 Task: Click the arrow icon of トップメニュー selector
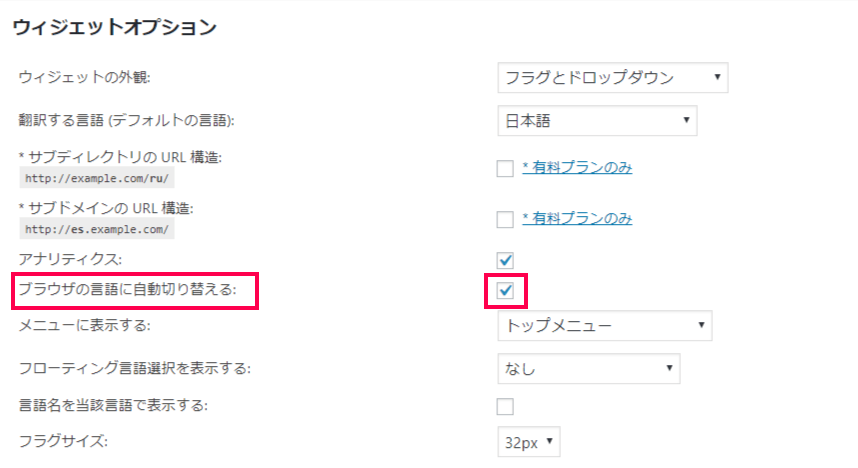pyautogui.click(x=701, y=325)
